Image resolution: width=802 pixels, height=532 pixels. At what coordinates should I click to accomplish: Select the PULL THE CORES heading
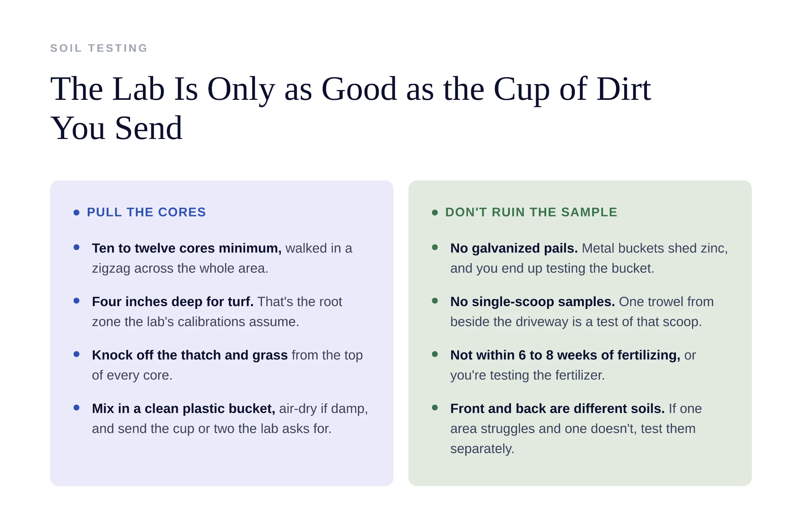146,212
